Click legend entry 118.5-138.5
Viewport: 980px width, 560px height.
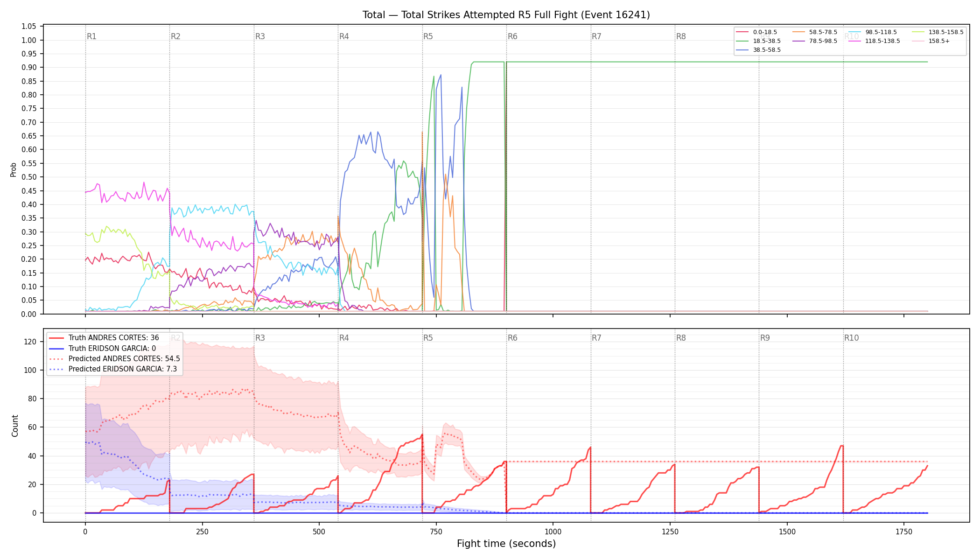[x=875, y=41]
